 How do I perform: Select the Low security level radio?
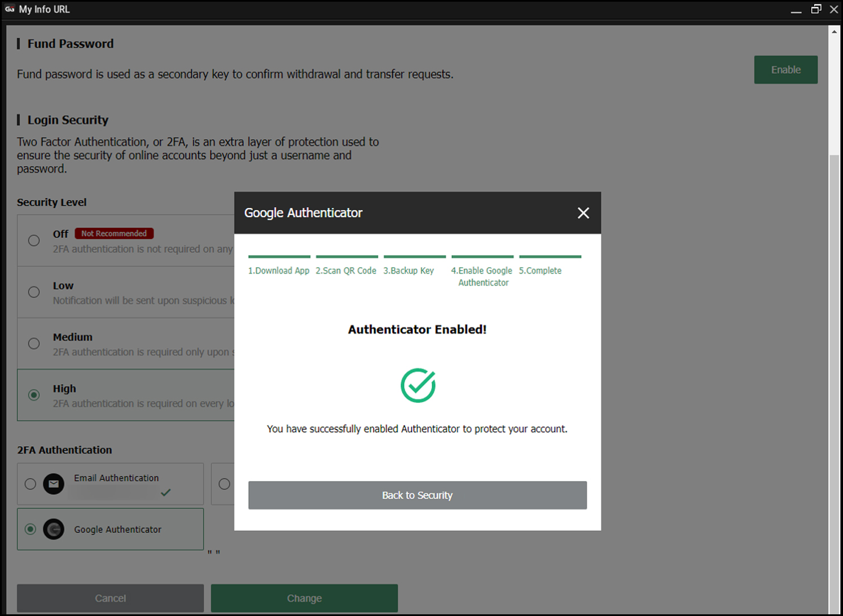point(34,292)
